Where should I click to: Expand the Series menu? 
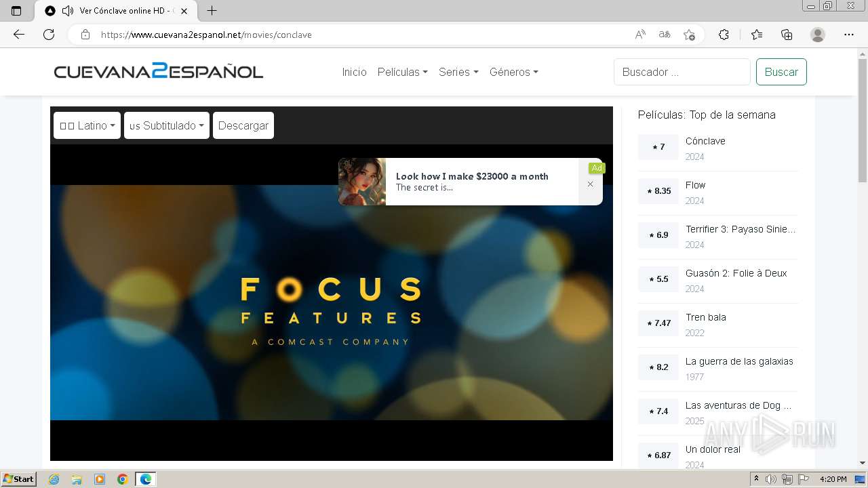pos(458,72)
